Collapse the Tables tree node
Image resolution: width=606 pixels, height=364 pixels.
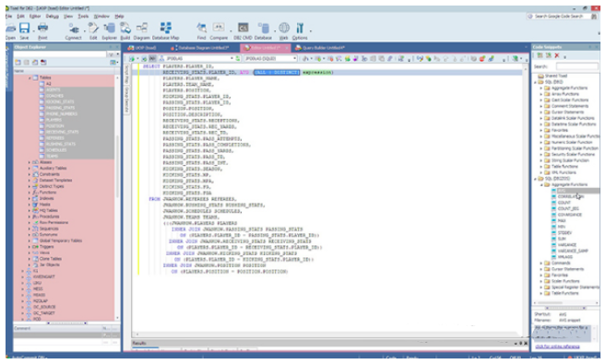[x=30, y=78]
